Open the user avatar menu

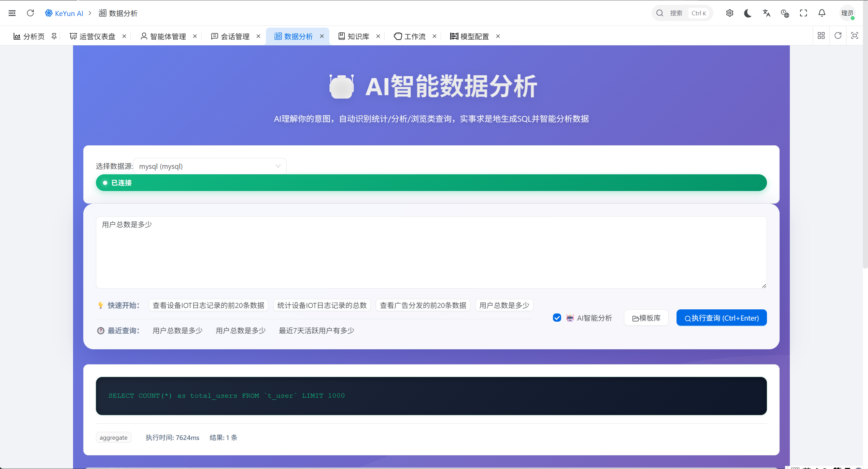(847, 13)
